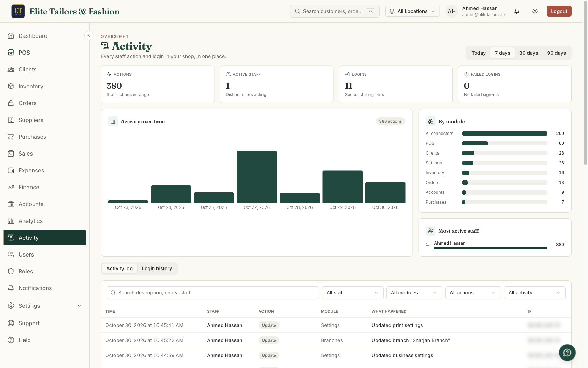The image size is (588, 368).
Task: Open Notifications page from sidebar
Action: point(45,288)
